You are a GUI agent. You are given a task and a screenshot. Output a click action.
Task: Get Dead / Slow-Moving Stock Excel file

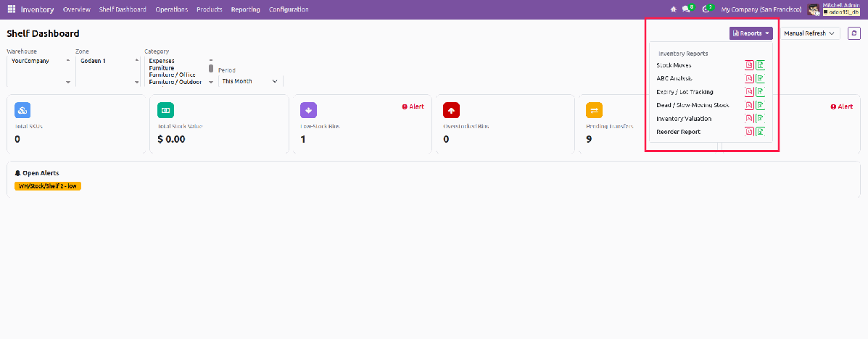pos(761,105)
